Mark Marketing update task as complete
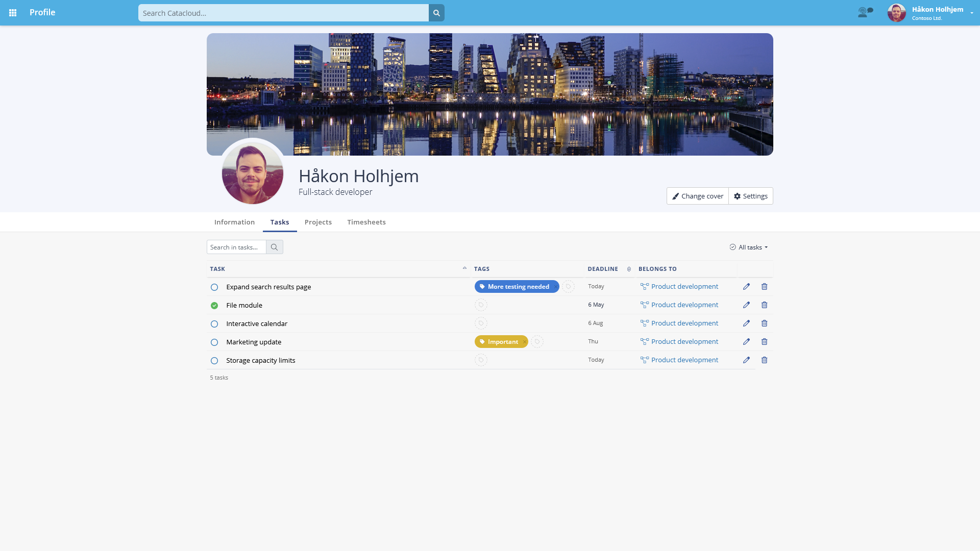980x551 pixels. pyautogui.click(x=214, y=342)
